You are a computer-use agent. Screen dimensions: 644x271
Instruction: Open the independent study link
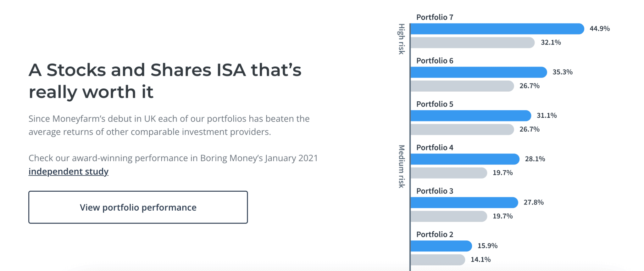pyautogui.click(x=68, y=172)
